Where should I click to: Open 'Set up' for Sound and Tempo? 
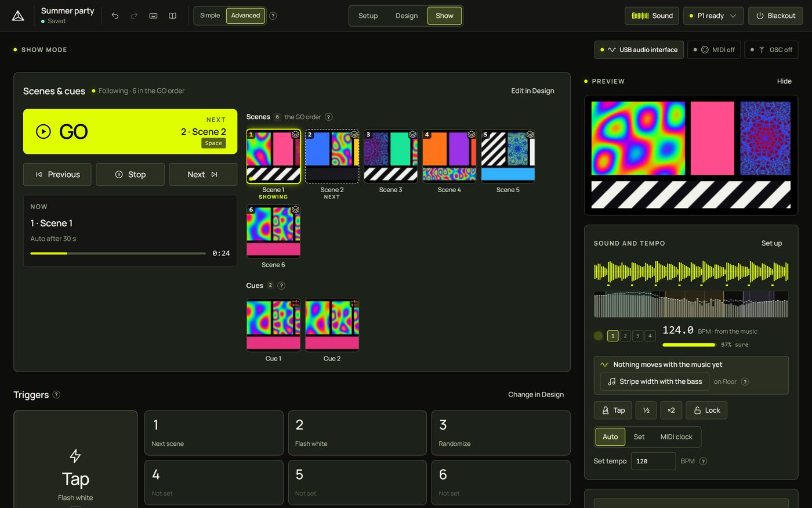pos(771,243)
